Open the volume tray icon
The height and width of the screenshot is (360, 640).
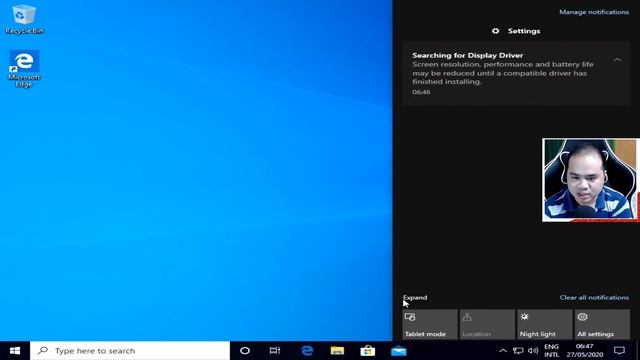coord(533,351)
